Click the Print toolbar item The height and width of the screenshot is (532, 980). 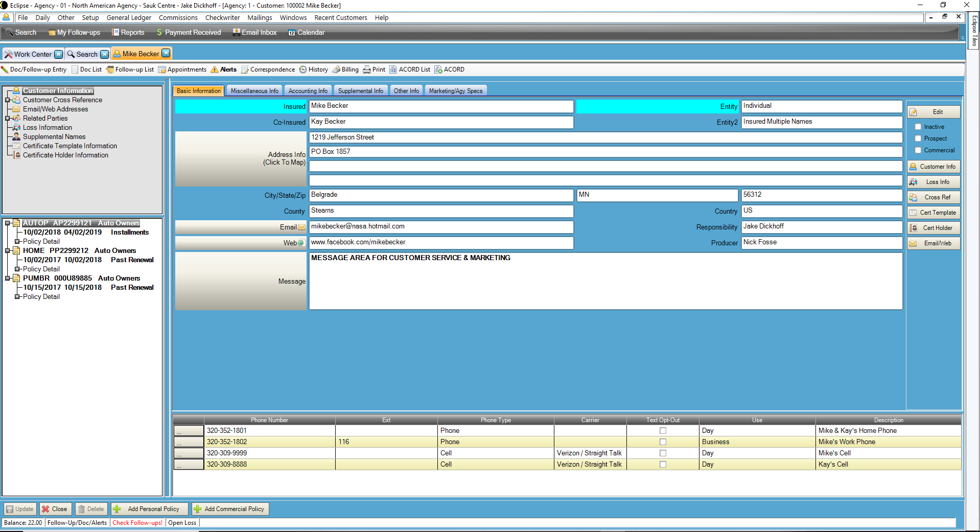coord(375,70)
